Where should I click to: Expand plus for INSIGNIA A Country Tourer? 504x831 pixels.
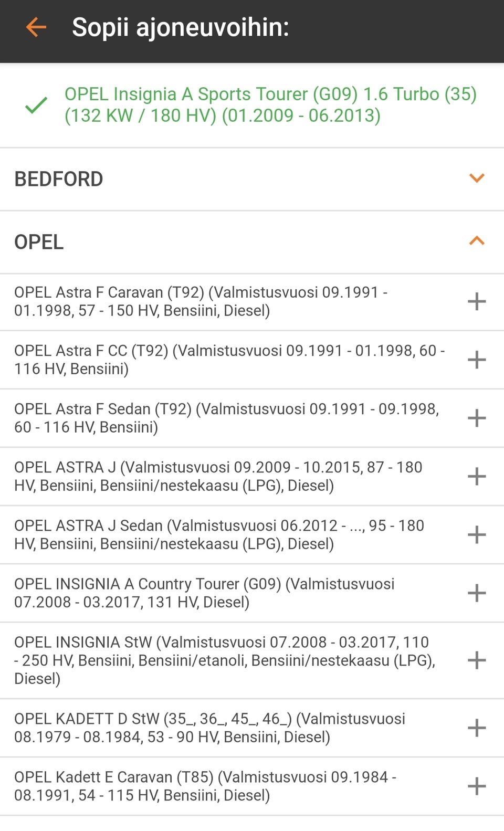[477, 593]
